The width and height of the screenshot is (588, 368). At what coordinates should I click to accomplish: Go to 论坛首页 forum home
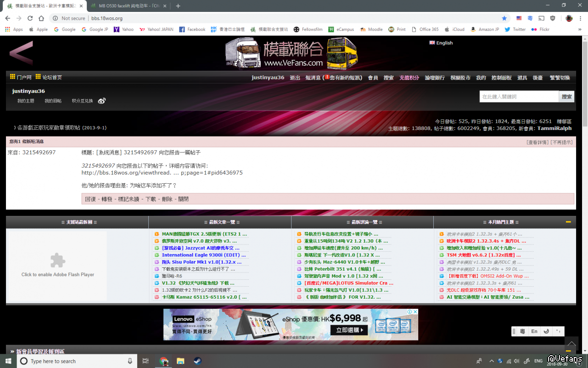click(x=49, y=78)
